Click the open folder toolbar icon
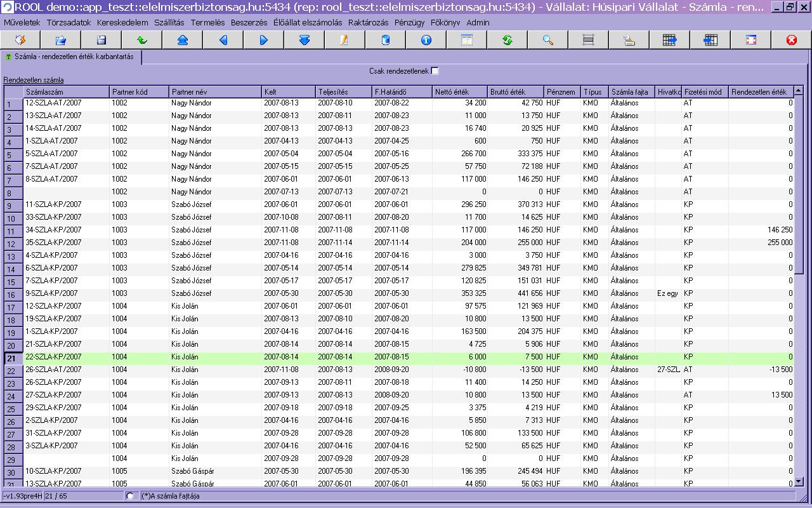Viewport: 812px width, 508px height. coord(60,40)
